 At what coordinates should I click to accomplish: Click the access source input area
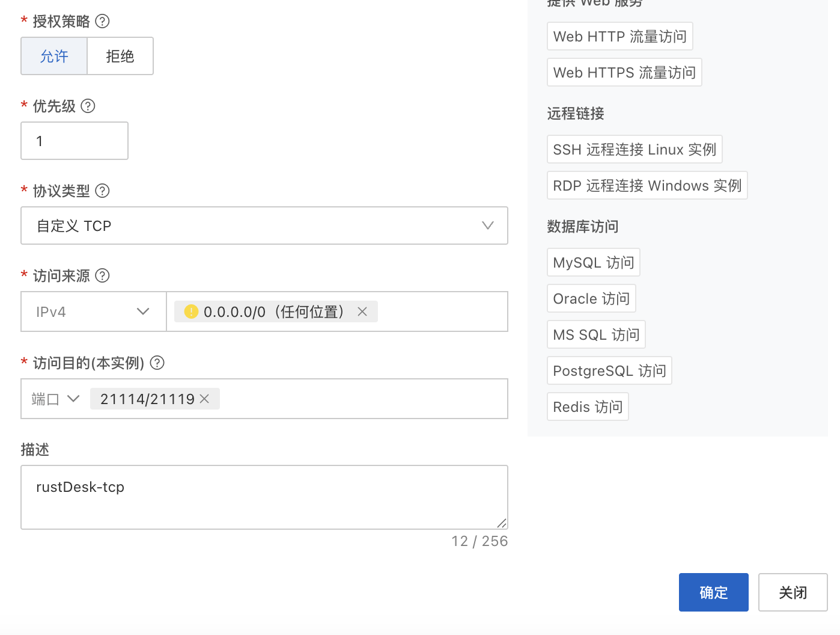337,311
